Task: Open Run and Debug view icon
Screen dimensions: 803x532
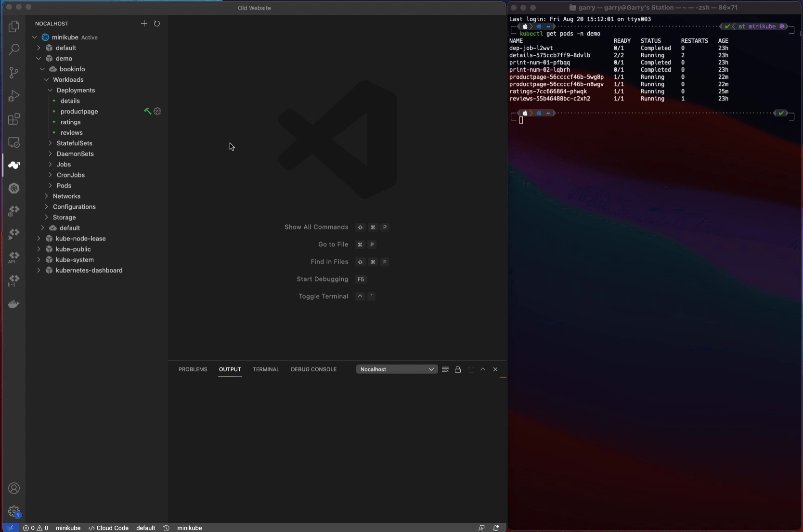Action: pyautogui.click(x=14, y=96)
